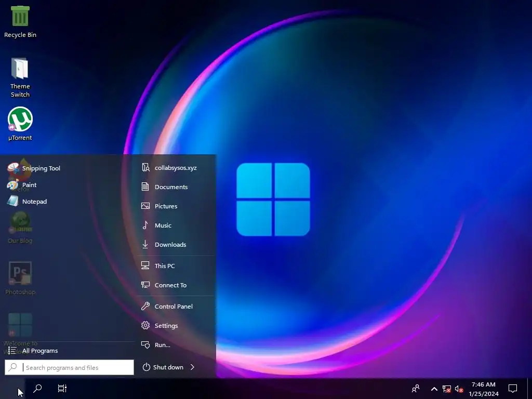532x399 pixels.
Task: Open the Action Center notification icon
Action: tap(513, 389)
